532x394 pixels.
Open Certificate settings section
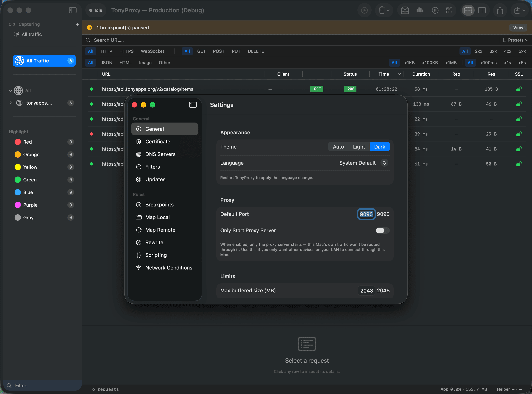[x=165, y=141]
